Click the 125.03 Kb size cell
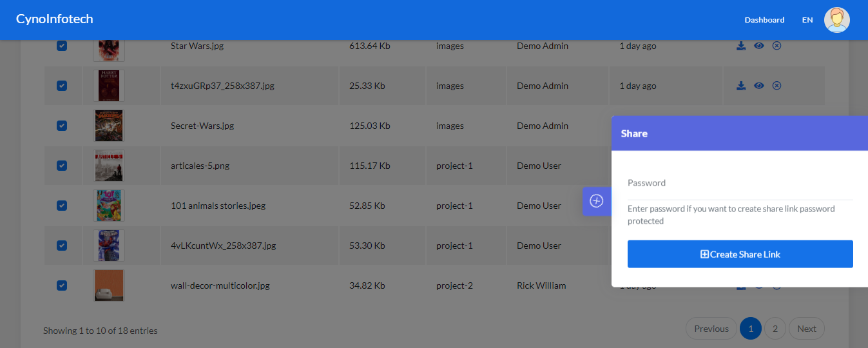 click(369, 126)
